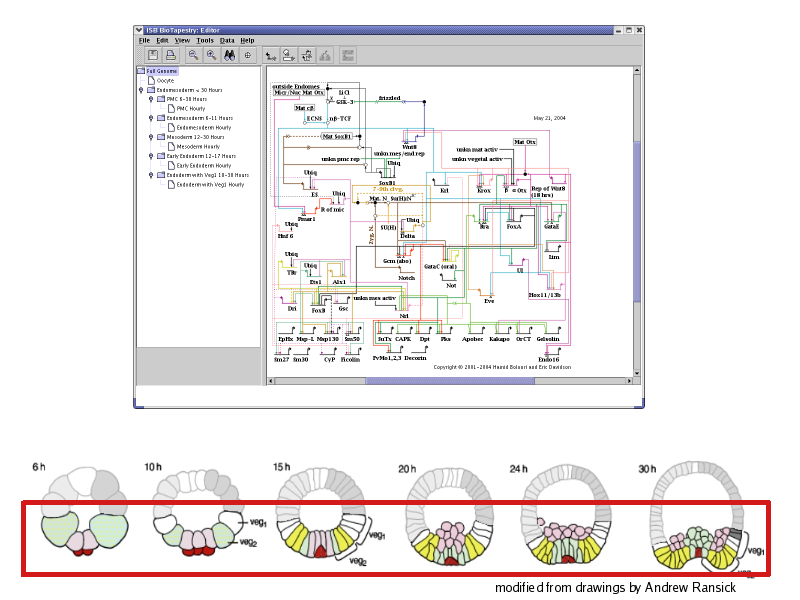This screenshot has width=800, height=600.
Task: Click the Zoom Out magnifier icon
Action: [192, 55]
